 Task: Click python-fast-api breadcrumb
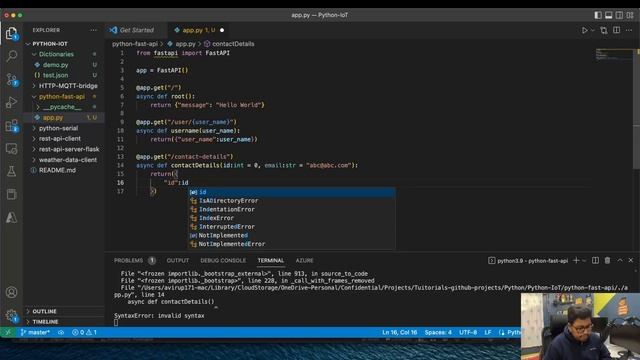click(x=135, y=44)
